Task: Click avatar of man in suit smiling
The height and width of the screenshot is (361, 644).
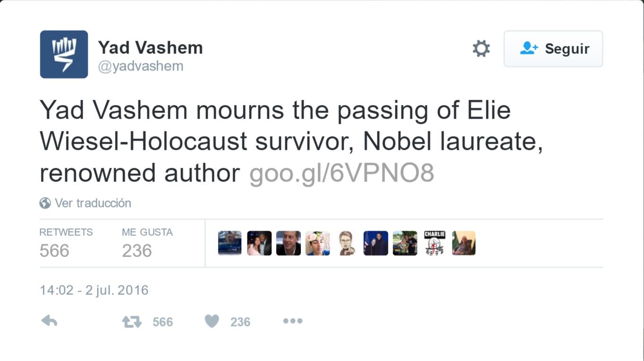Action: 288,243
